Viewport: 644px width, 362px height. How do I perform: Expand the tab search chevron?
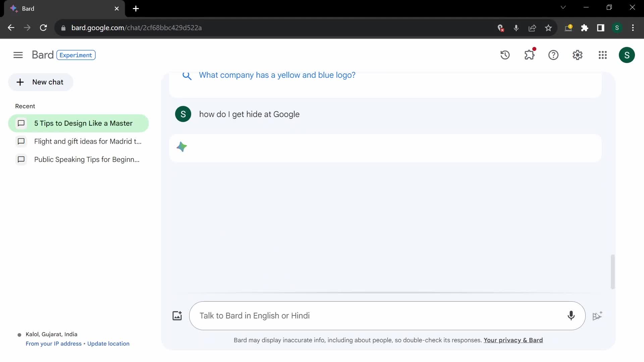click(x=563, y=7)
